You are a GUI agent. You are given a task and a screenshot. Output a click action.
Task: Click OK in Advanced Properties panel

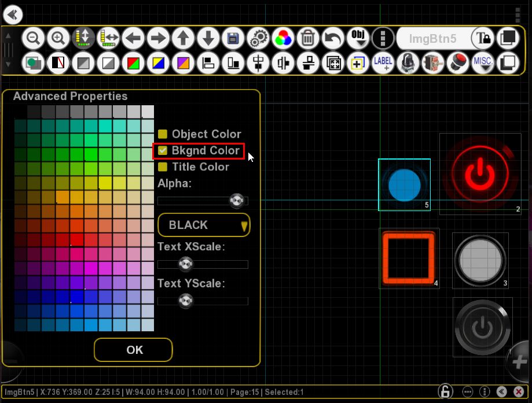pyautogui.click(x=133, y=350)
